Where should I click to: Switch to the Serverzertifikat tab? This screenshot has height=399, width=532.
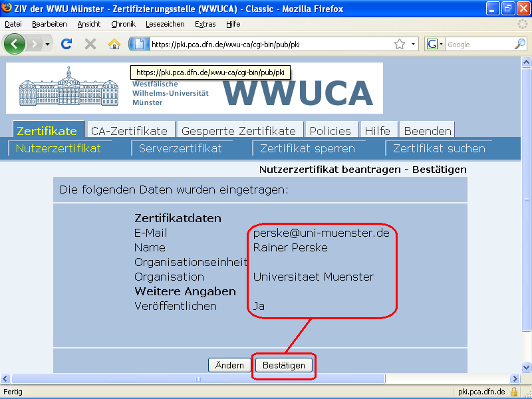click(x=182, y=149)
